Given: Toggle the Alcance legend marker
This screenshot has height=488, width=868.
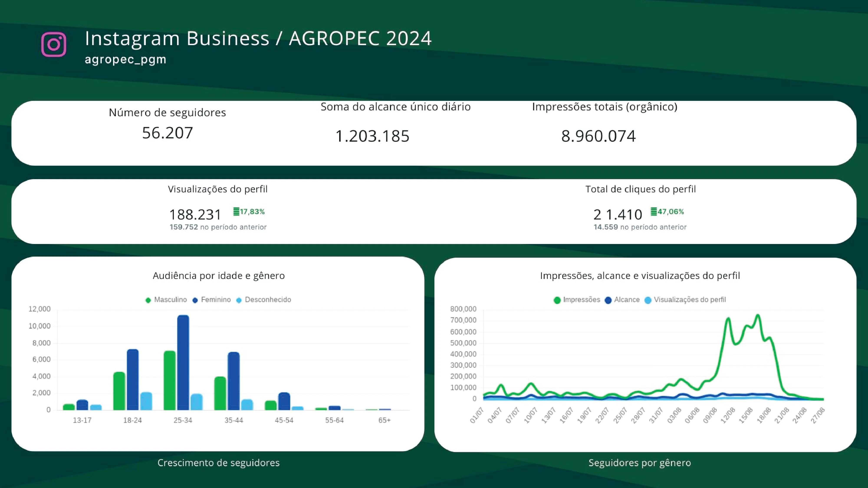Looking at the screenshot, I should pyautogui.click(x=608, y=300).
